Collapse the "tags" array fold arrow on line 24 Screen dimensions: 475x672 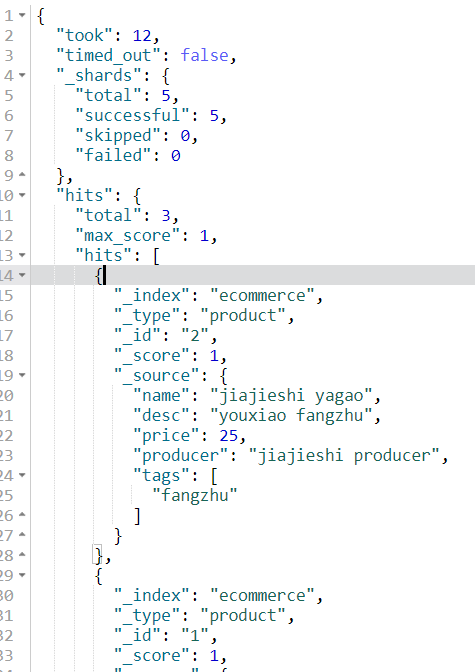22,475
